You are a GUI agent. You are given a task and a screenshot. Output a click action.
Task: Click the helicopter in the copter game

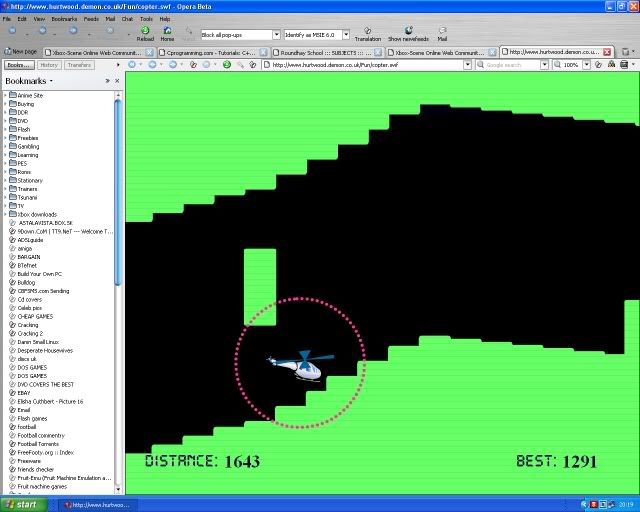(x=301, y=365)
